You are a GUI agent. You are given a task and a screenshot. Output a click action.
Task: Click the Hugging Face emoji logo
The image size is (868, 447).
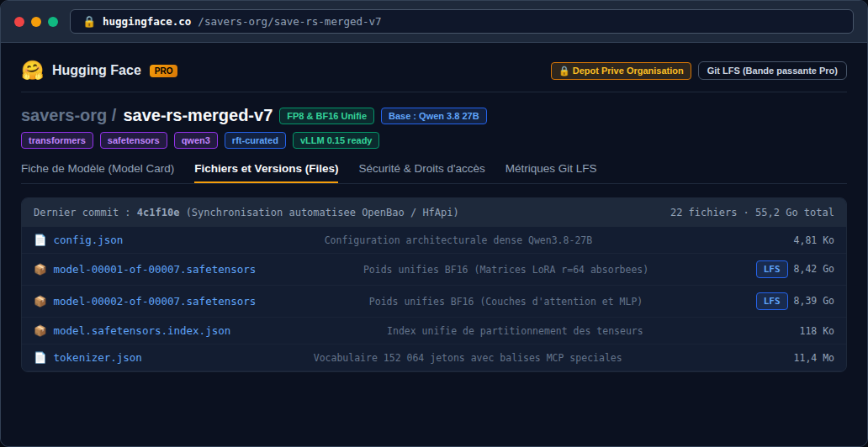click(x=32, y=71)
